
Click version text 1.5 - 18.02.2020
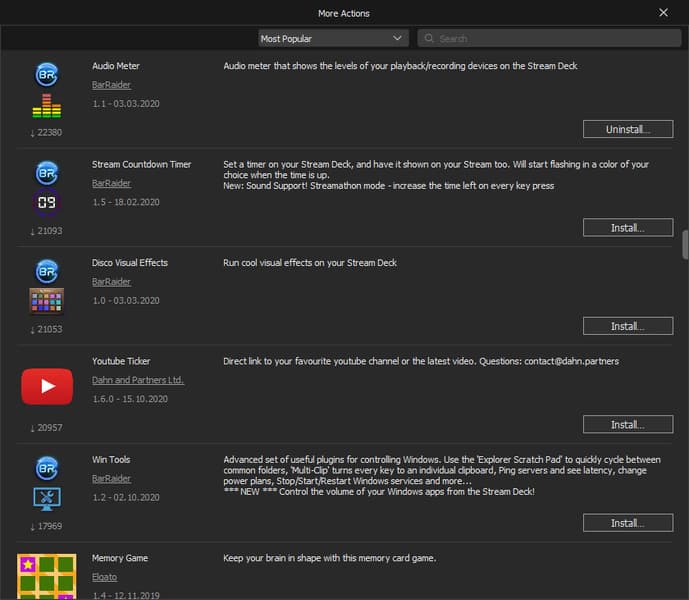tap(126, 202)
